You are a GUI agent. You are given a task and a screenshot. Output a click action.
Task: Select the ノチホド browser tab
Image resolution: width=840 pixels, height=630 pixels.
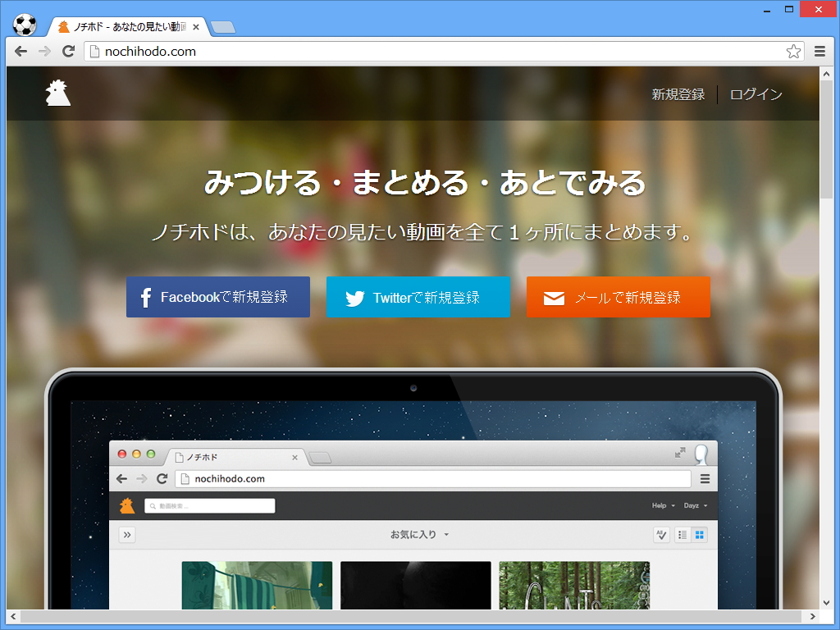click(x=123, y=25)
